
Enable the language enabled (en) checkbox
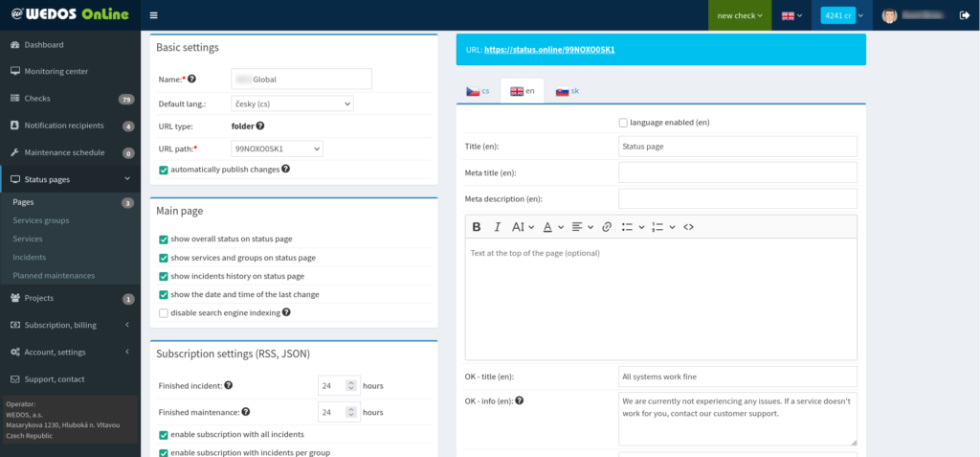pos(623,123)
